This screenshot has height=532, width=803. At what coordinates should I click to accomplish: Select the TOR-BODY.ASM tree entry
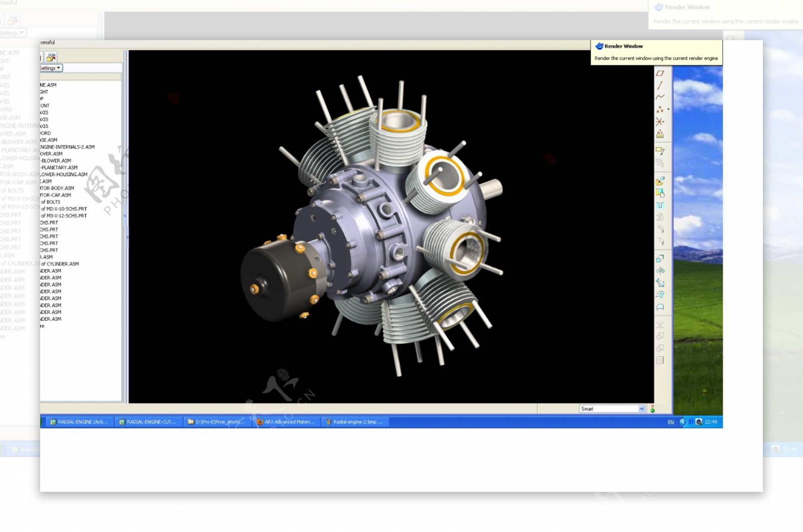[57, 188]
